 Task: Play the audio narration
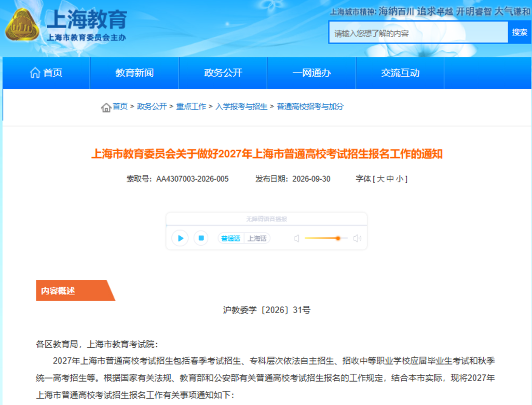180,238
